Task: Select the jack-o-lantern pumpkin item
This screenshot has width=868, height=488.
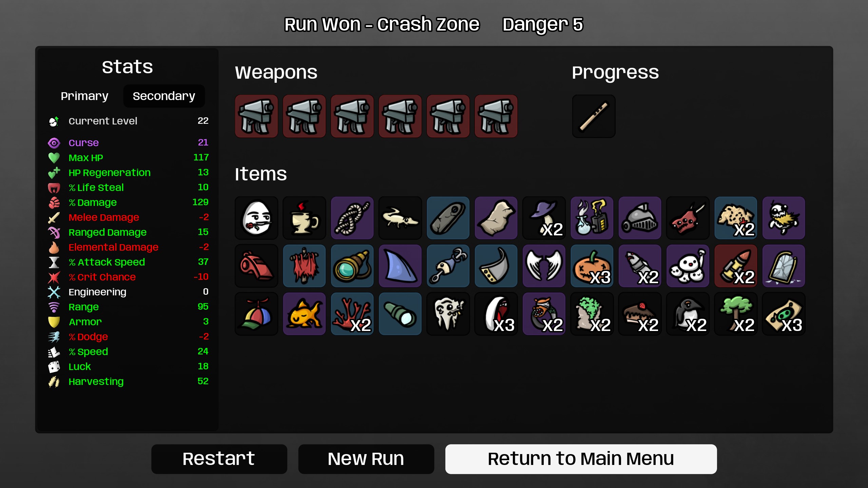Action: [592, 266]
